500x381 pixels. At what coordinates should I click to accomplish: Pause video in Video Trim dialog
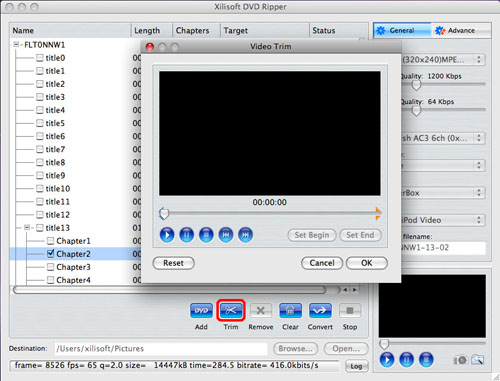[187, 235]
